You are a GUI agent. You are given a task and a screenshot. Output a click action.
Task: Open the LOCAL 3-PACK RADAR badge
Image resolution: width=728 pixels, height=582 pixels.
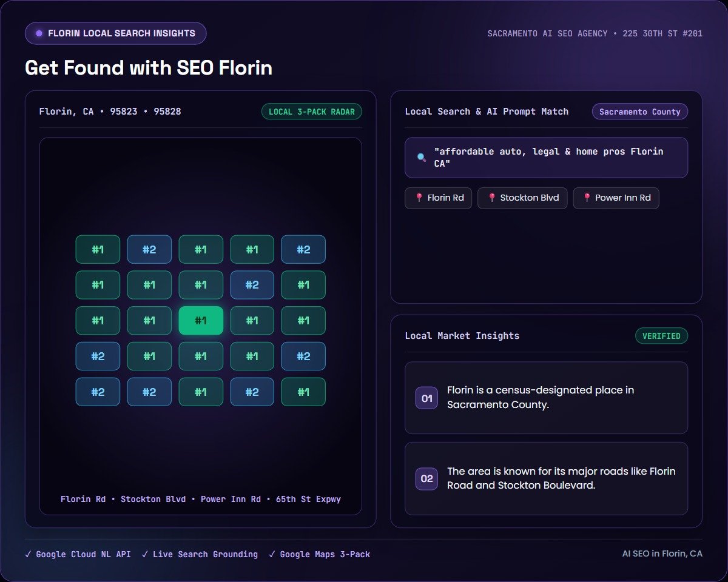[312, 112]
